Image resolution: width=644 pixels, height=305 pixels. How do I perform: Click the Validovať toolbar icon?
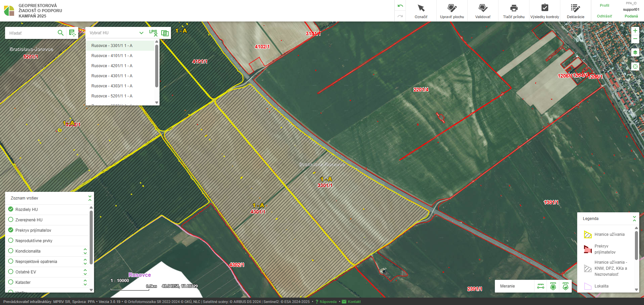point(483,11)
